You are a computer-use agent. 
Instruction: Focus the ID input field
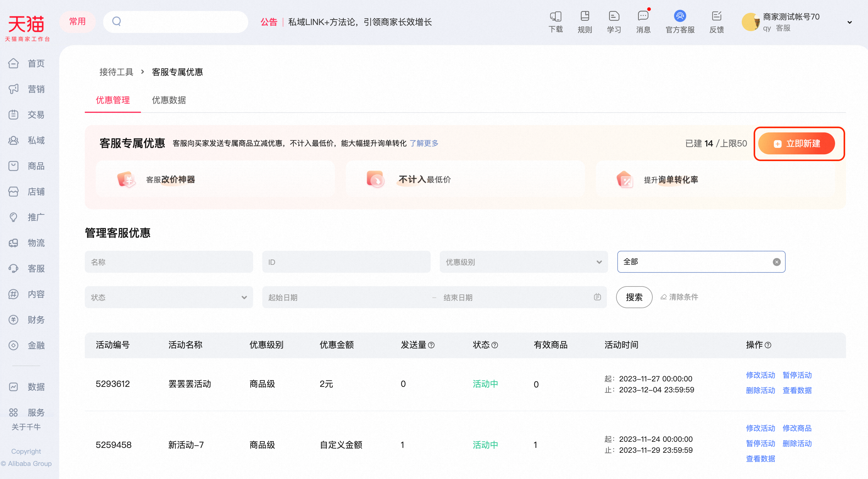pyautogui.click(x=346, y=262)
